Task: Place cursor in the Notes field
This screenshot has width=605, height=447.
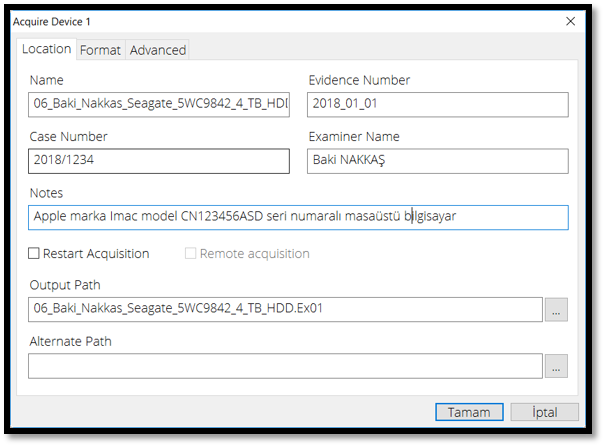Action: click(x=298, y=217)
